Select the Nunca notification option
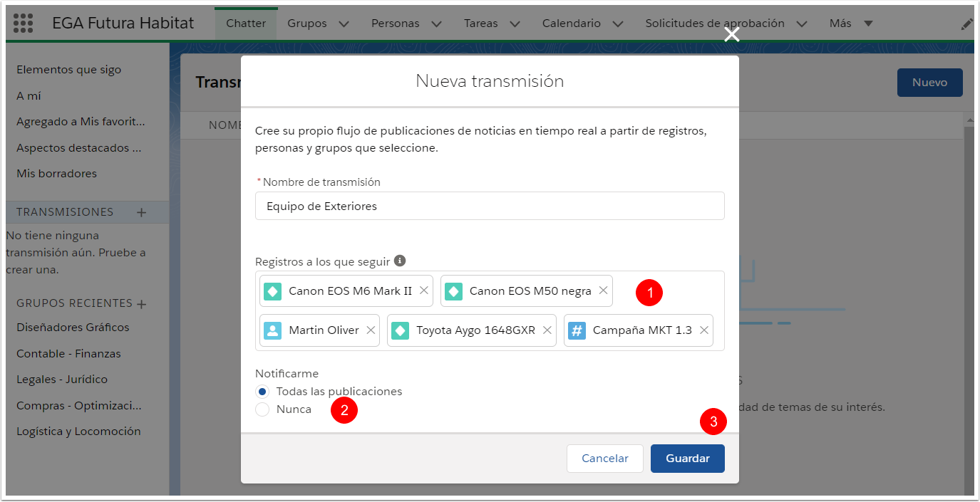 [x=262, y=409]
